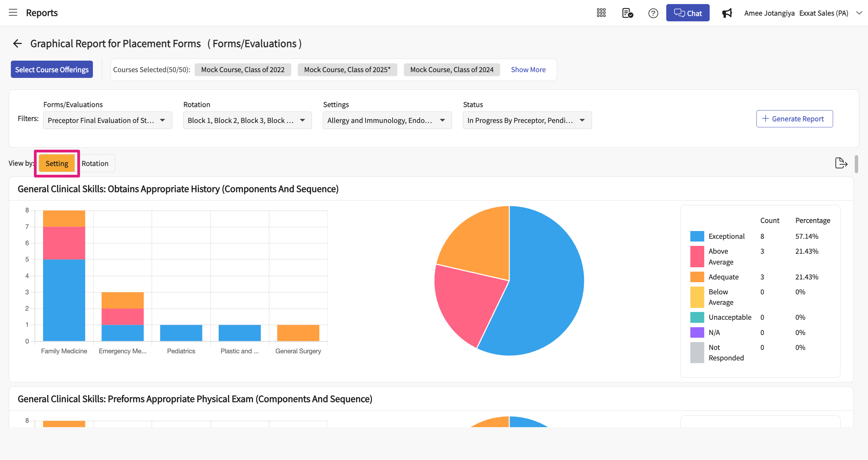This screenshot has height=460, width=868.
Task: Open the Forms/Evaluations filter dropdown
Action: 107,121
